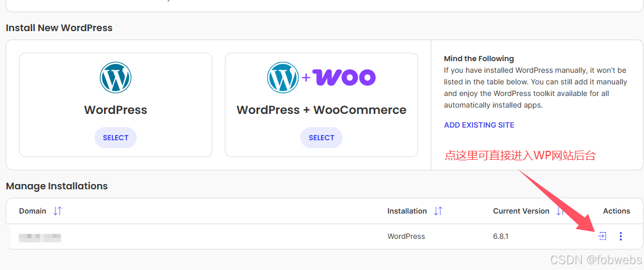Select WordPress + WooCommerce installation
This screenshot has height=270, width=644.
pos(321,138)
